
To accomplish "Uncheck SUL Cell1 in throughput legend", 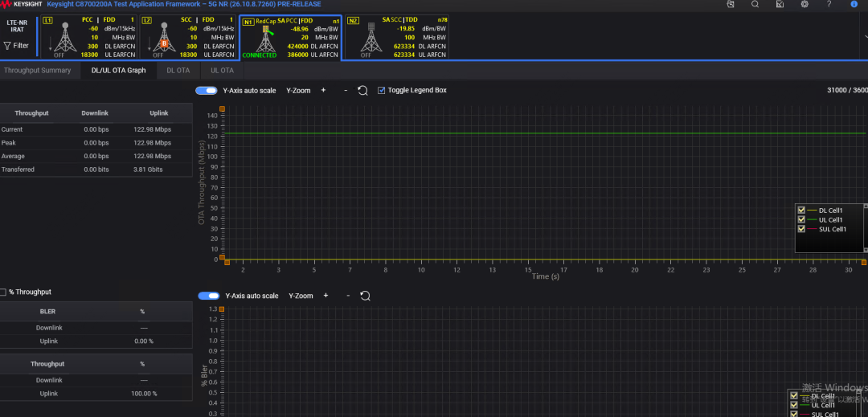I will tap(801, 229).
